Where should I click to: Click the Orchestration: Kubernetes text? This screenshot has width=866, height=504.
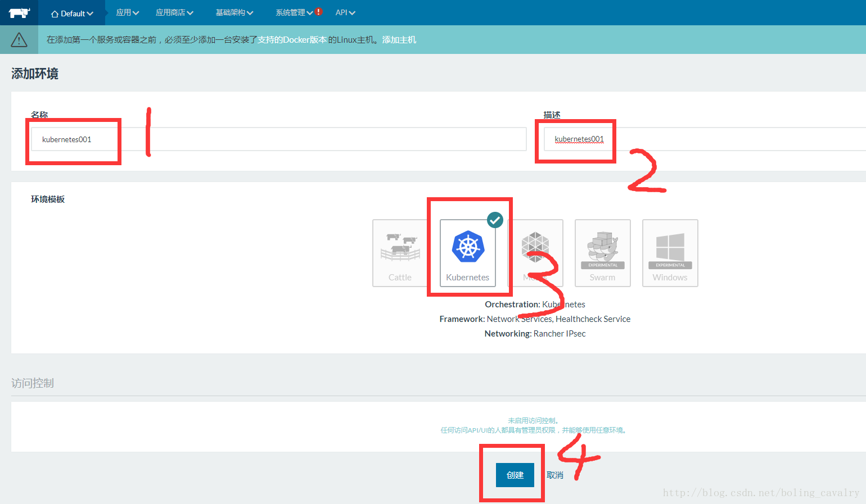tap(535, 305)
